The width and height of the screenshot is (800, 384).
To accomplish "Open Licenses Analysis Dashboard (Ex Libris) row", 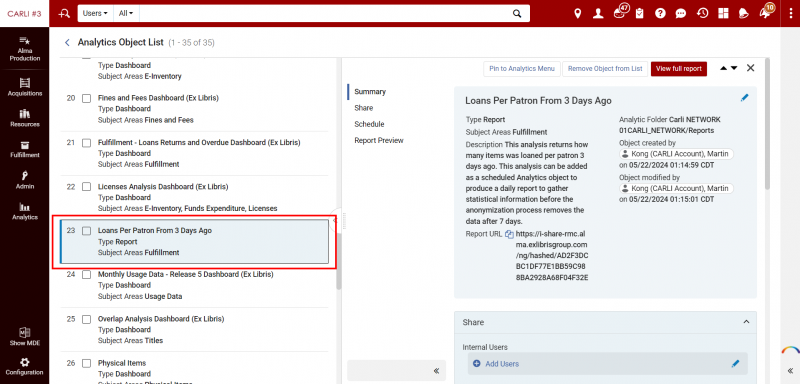I will 194,197.
